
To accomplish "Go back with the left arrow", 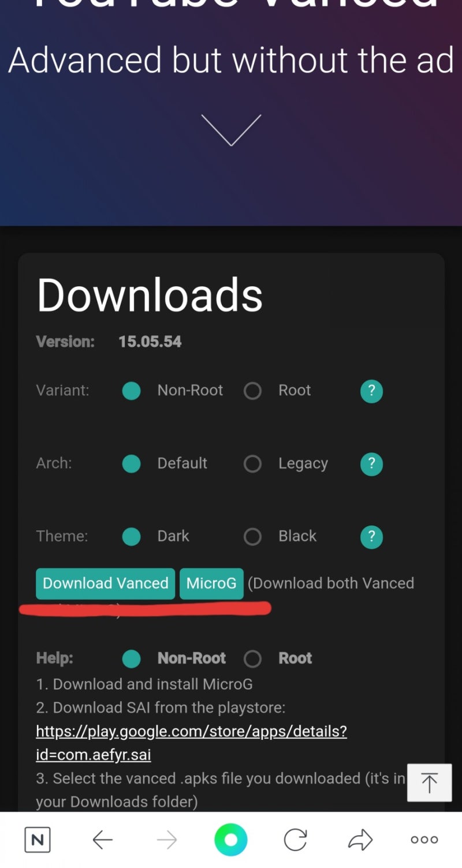I will tap(103, 840).
